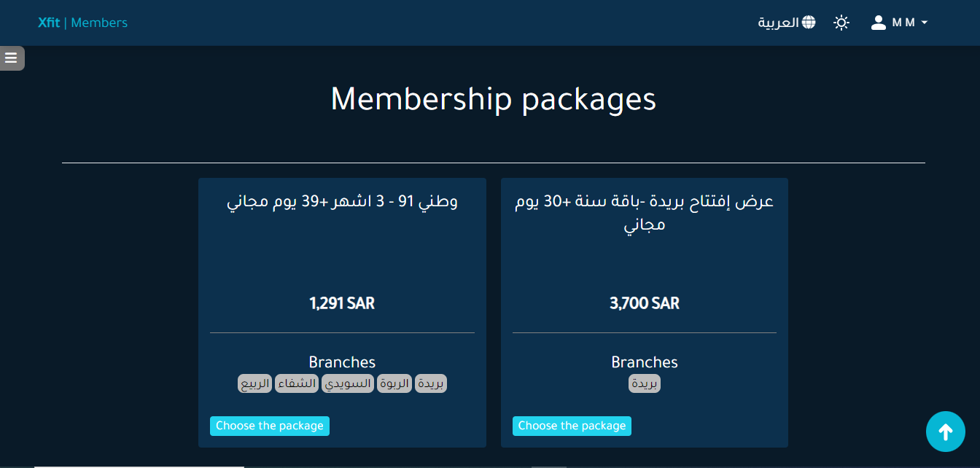Image resolution: width=980 pixels, height=468 pixels.
Task: Open the Members header link
Action: pos(99,23)
